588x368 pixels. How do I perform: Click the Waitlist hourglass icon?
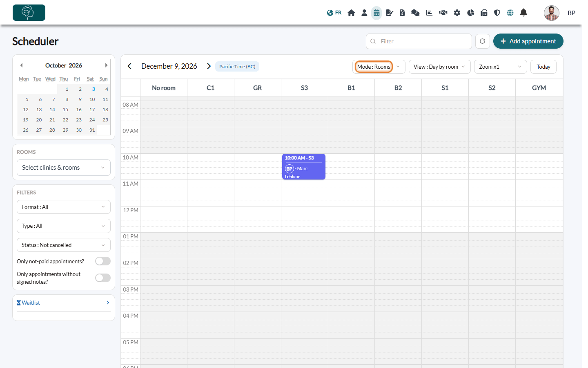(19, 303)
